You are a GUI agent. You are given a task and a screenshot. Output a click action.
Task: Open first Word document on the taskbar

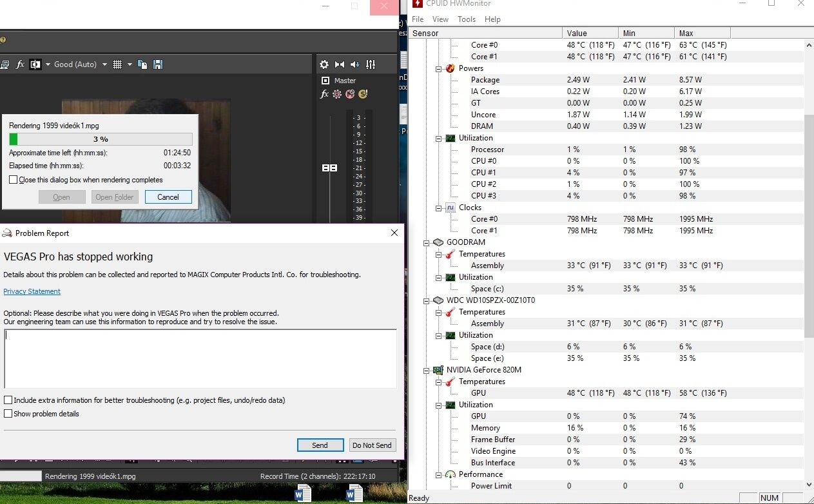click(x=303, y=494)
